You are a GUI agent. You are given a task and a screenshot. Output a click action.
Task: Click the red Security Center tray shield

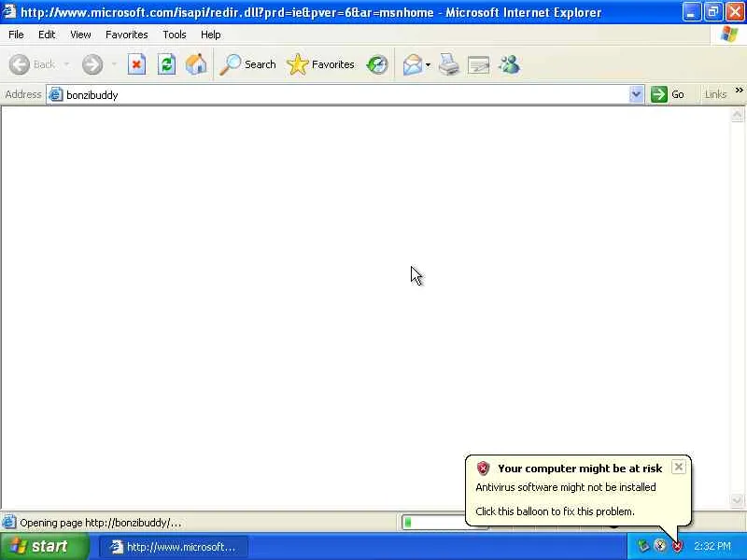[677, 546]
